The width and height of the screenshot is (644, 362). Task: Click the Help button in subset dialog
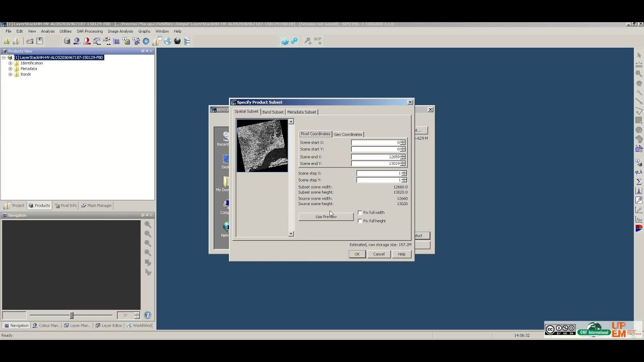click(x=401, y=254)
